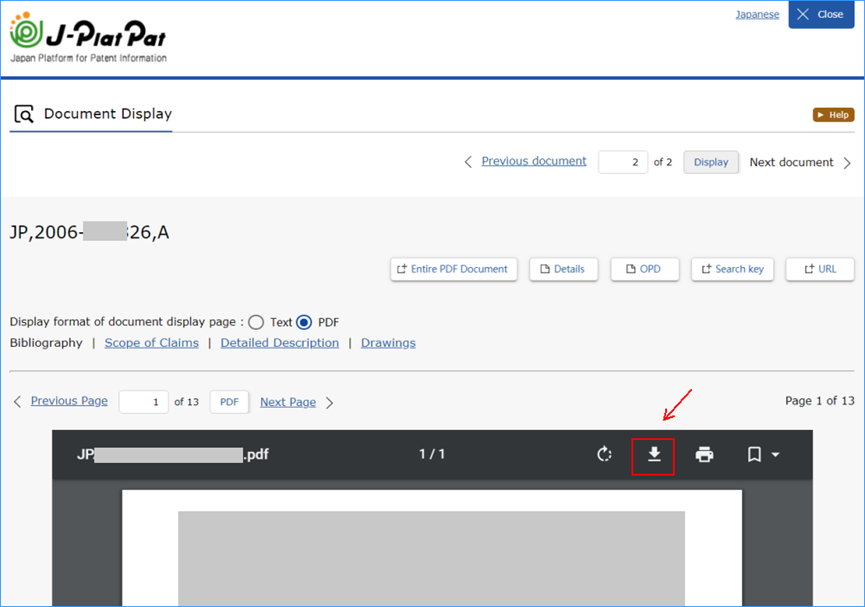
Task: Click the Document Display search icon
Action: [24, 114]
